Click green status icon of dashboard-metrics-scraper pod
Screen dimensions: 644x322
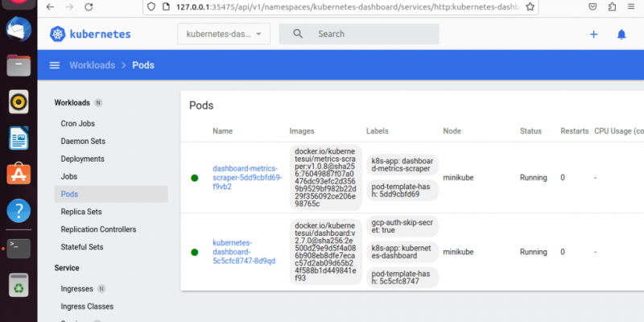(195, 178)
